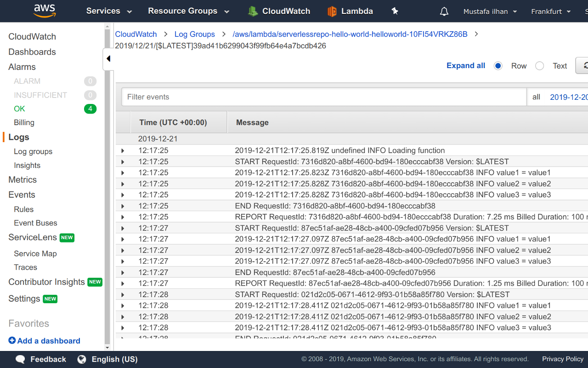Click the Feedback speech bubble icon

point(20,359)
